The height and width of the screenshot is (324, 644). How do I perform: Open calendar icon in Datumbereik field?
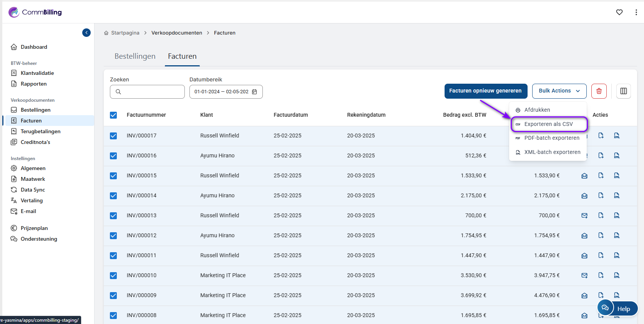pos(254,92)
